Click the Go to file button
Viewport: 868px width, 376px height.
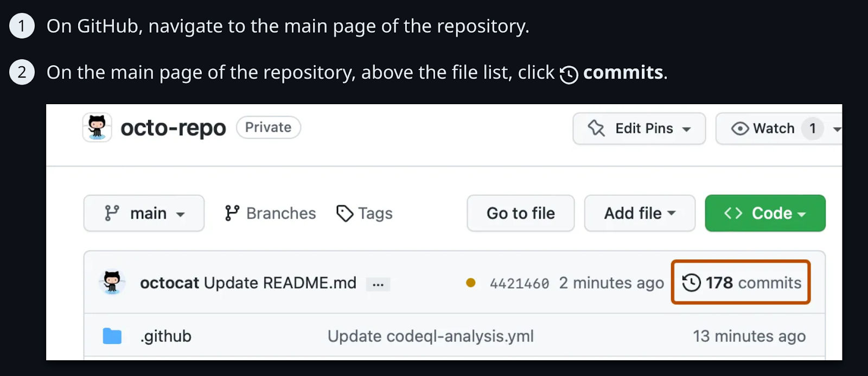521,213
